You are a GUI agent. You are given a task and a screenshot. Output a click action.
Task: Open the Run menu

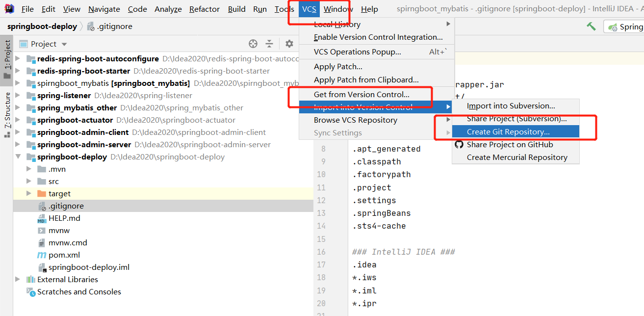(x=260, y=9)
